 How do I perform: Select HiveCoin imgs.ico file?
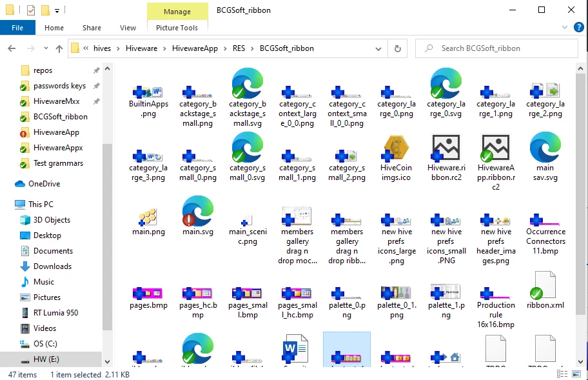[x=396, y=157]
